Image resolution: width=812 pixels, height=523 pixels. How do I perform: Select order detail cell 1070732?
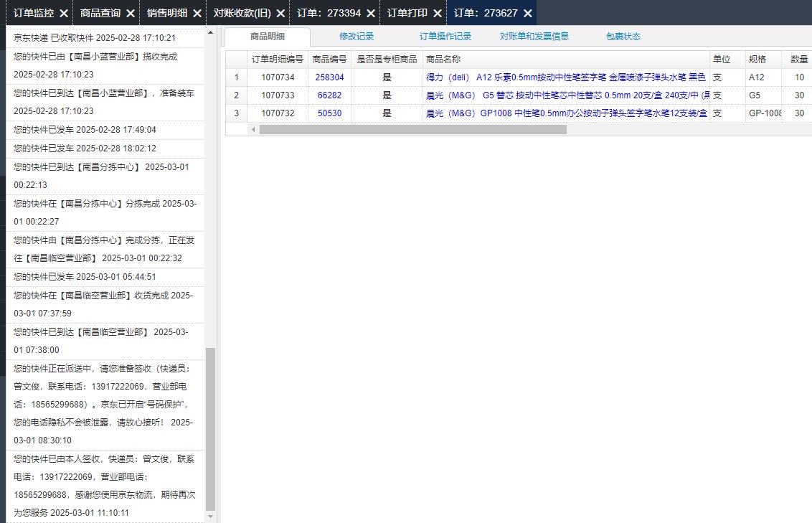pos(278,113)
